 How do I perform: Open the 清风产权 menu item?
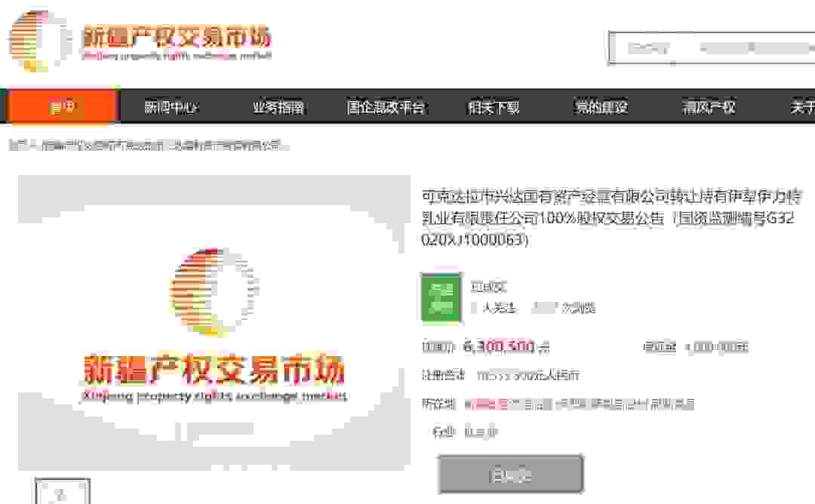click(709, 107)
